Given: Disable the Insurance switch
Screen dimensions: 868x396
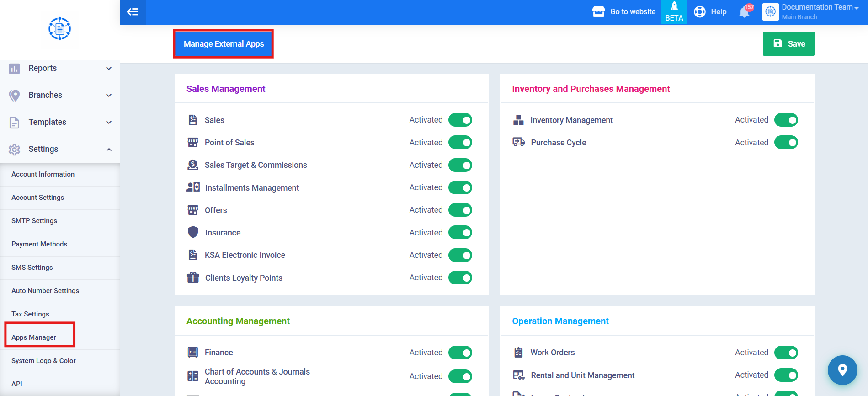Looking at the screenshot, I should pos(460,233).
